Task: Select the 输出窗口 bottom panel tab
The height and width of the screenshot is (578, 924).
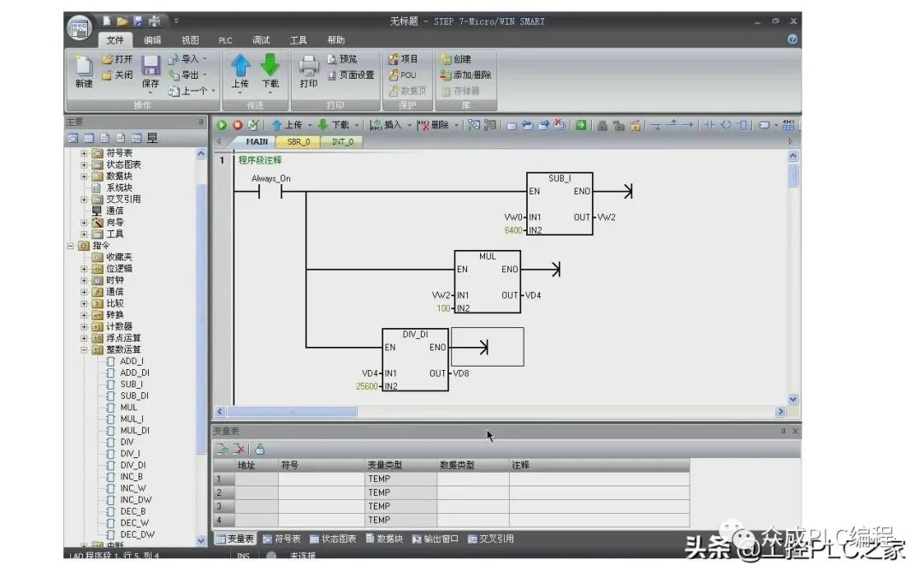Action: (435, 539)
